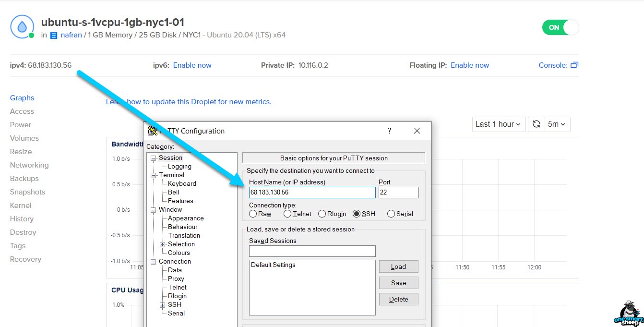Open the Last 1 hour dropdown
The height and width of the screenshot is (327, 644).
(499, 124)
